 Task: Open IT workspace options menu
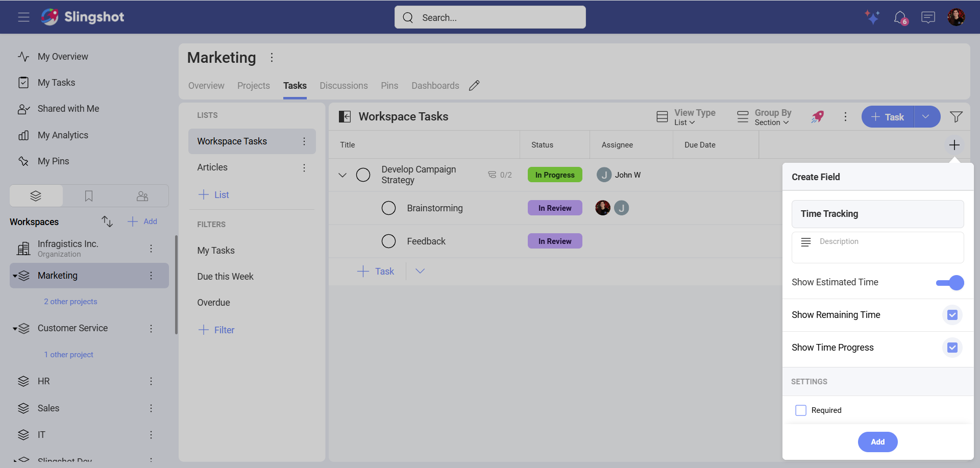151,435
